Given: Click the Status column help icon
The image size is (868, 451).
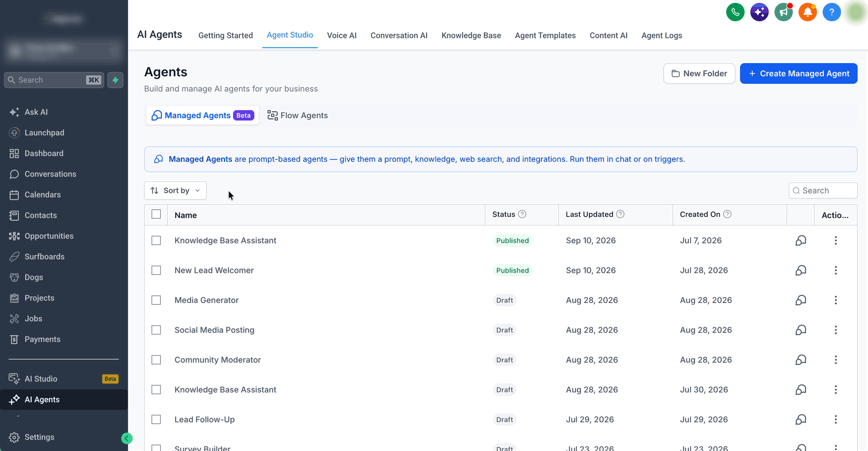Looking at the screenshot, I should click(522, 214).
